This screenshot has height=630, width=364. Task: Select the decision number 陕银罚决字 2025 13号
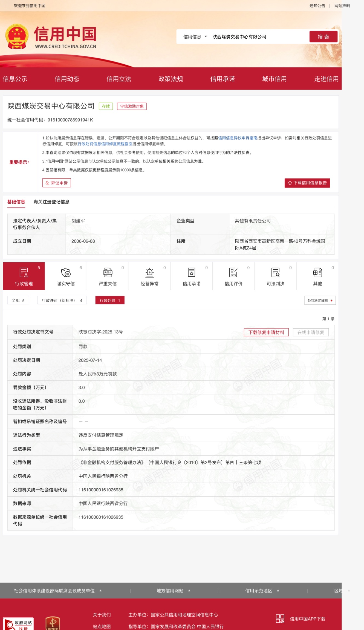101,332
